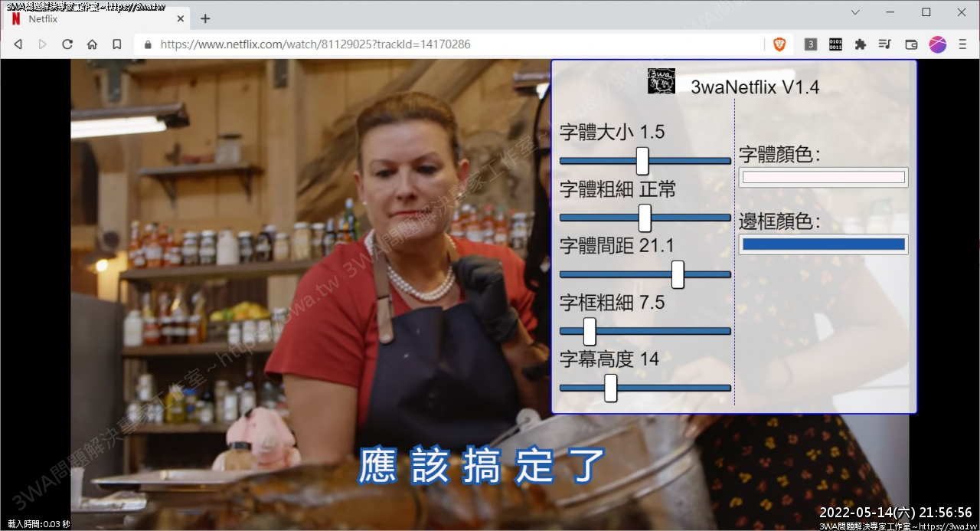Viewport: 980px width, 531px height.
Task: Click the browser back arrow
Action: pos(18,44)
